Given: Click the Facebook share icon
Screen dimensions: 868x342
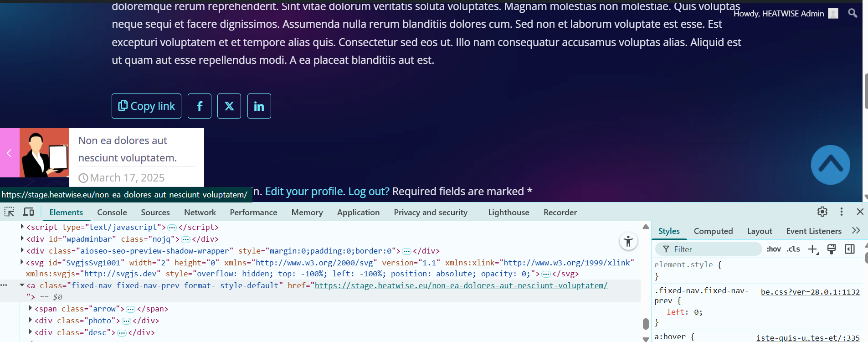Looking at the screenshot, I should tap(200, 106).
